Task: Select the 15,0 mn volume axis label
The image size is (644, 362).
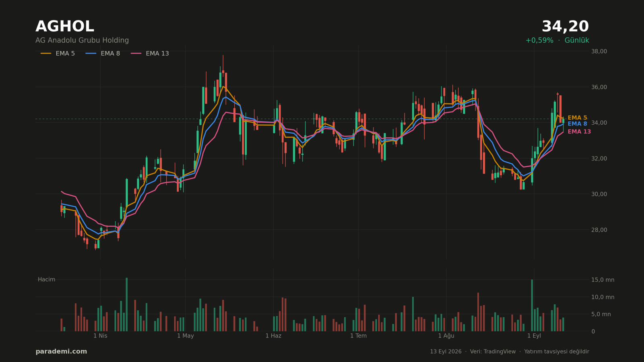Action: 603,280
